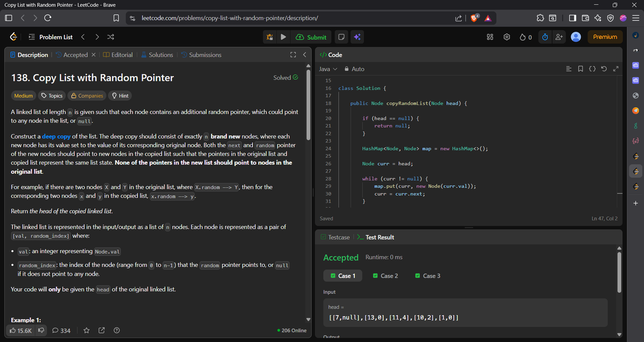Switch to the Description tab

pyautogui.click(x=29, y=55)
